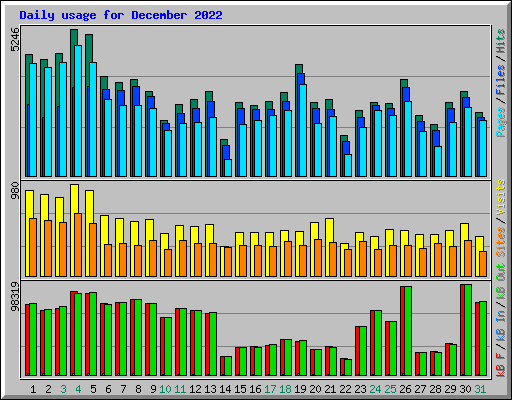Click day label 12 on the x-axis
512x400 pixels.
(x=195, y=389)
